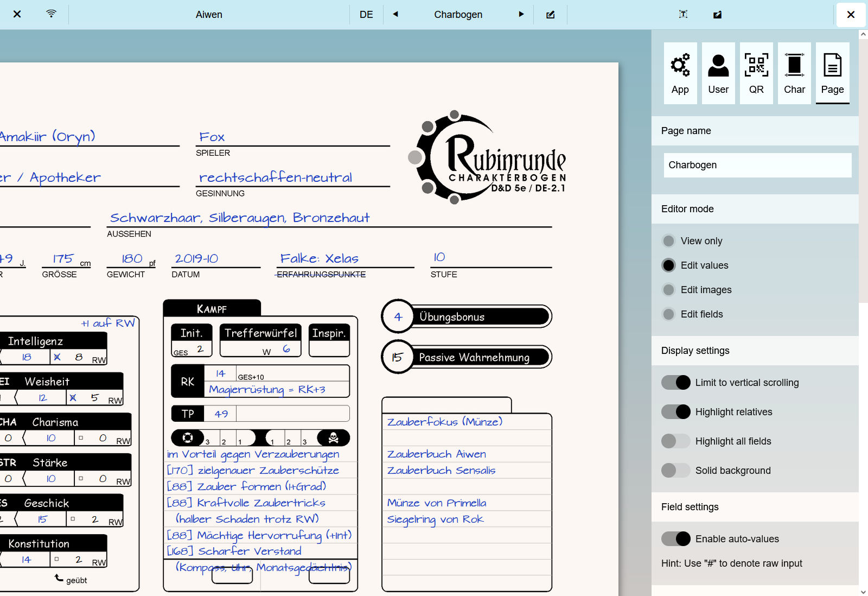Open the DE language selector
Image resolution: width=868 pixels, height=596 pixels.
(366, 15)
